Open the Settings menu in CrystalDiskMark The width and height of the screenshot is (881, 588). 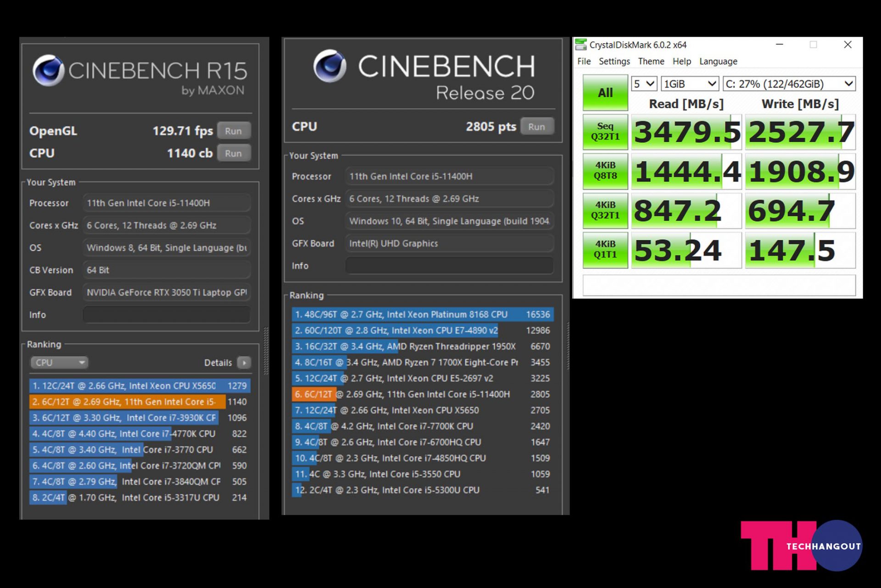(x=614, y=61)
